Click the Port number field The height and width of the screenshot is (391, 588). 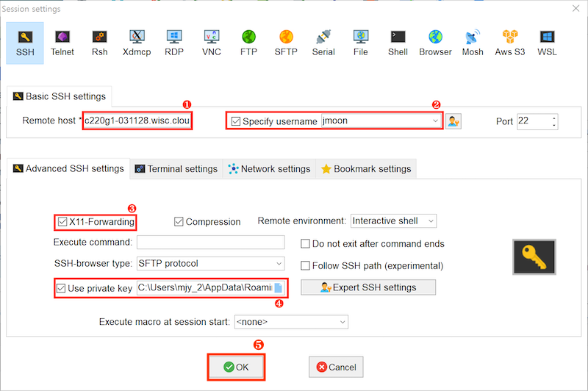point(534,121)
